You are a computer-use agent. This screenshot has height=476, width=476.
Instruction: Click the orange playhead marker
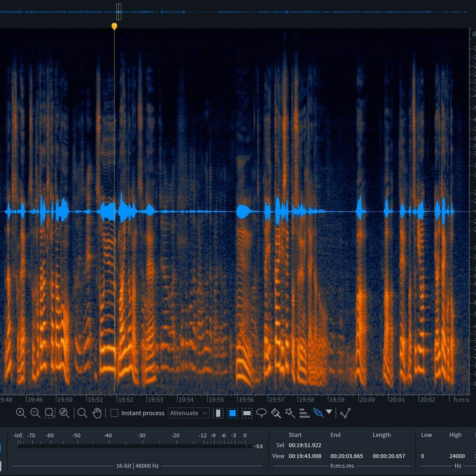[x=114, y=26]
